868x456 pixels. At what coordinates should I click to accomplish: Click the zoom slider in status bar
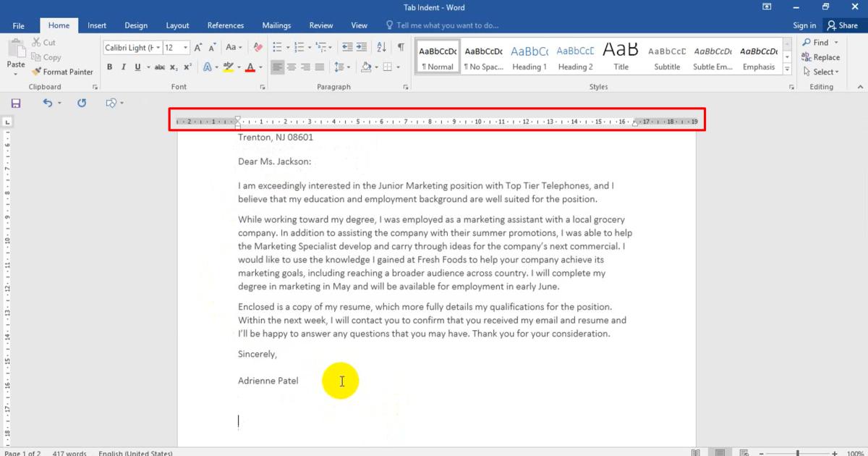(x=798, y=453)
